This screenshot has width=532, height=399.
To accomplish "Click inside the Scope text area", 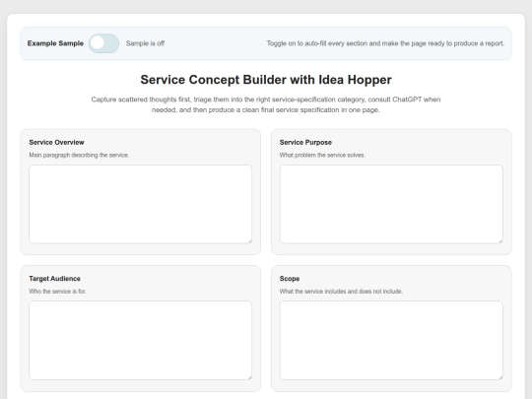I will point(391,340).
